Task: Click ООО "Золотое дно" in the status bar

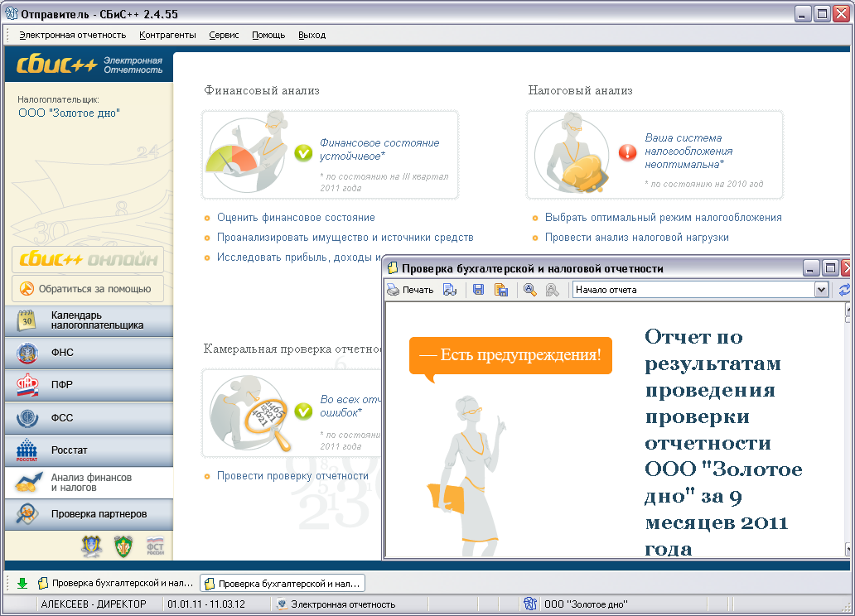Action: pos(586,604)
